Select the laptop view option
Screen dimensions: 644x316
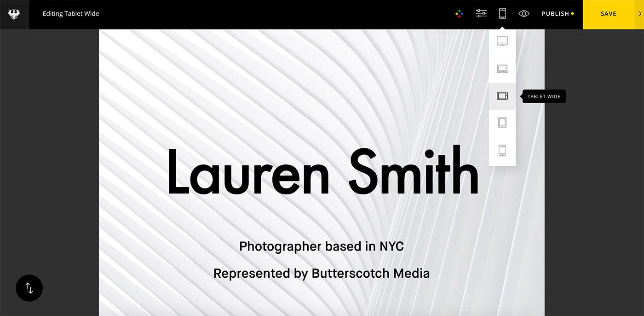pos(502,69)
